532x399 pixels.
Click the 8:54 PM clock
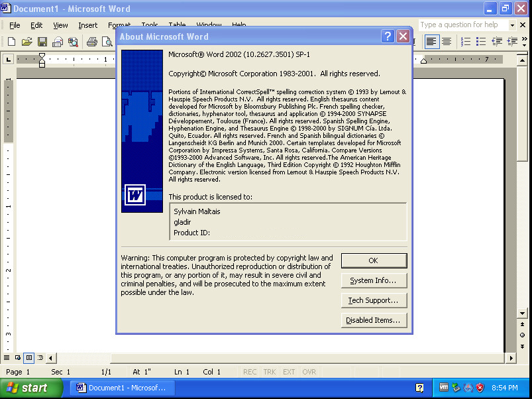point(505,388)
